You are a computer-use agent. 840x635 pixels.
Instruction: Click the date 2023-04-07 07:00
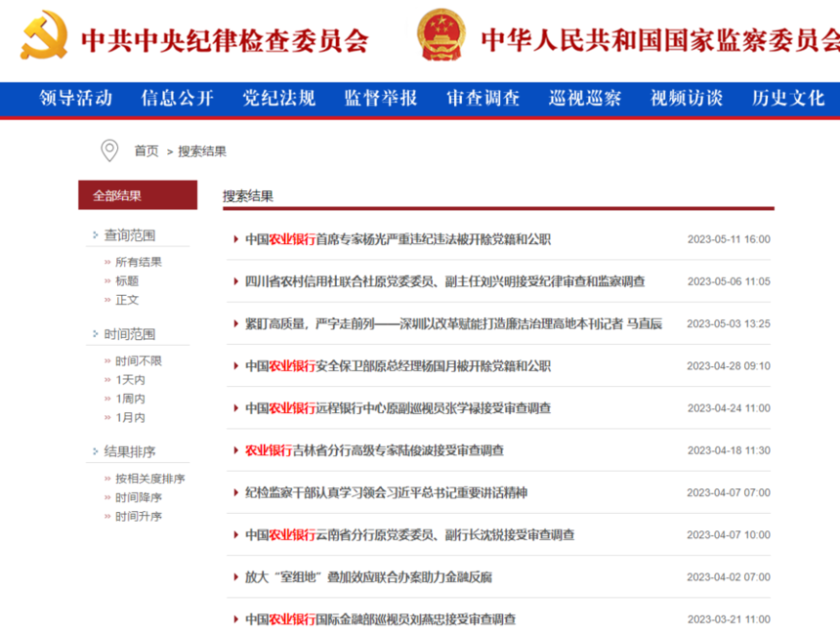(729, 492)
